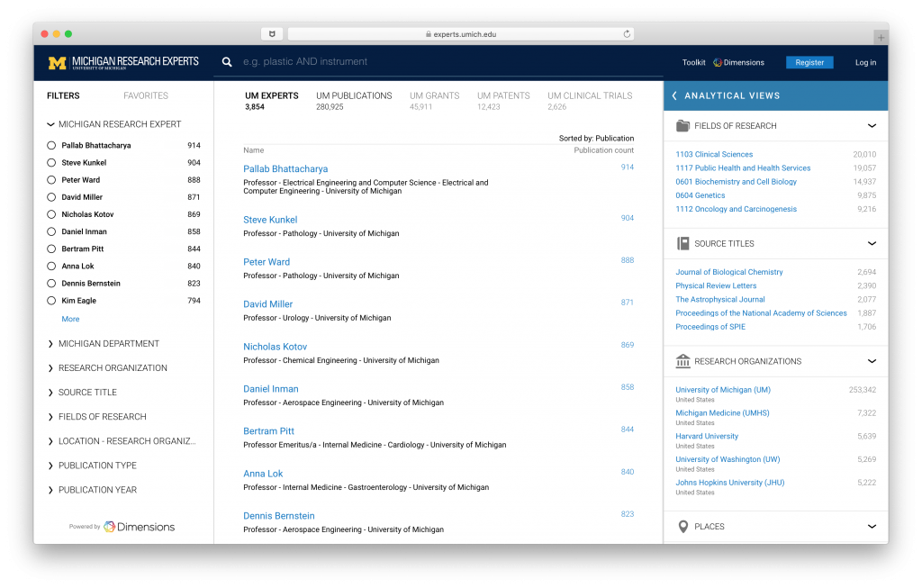Select the Peter Ward filter radio button
The width and height of the screenshot is (922, 588).
(51, 180)
